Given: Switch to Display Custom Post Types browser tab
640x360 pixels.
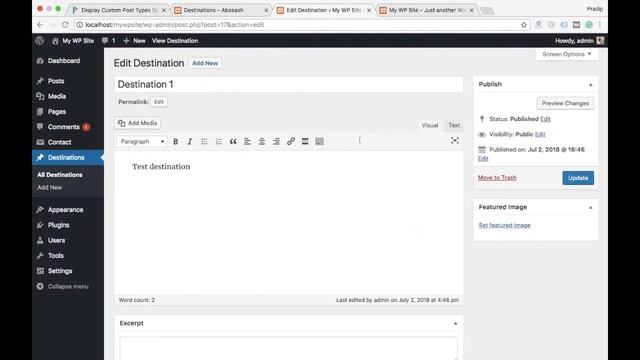Looking at the screenshot, I should click(119, 10).
